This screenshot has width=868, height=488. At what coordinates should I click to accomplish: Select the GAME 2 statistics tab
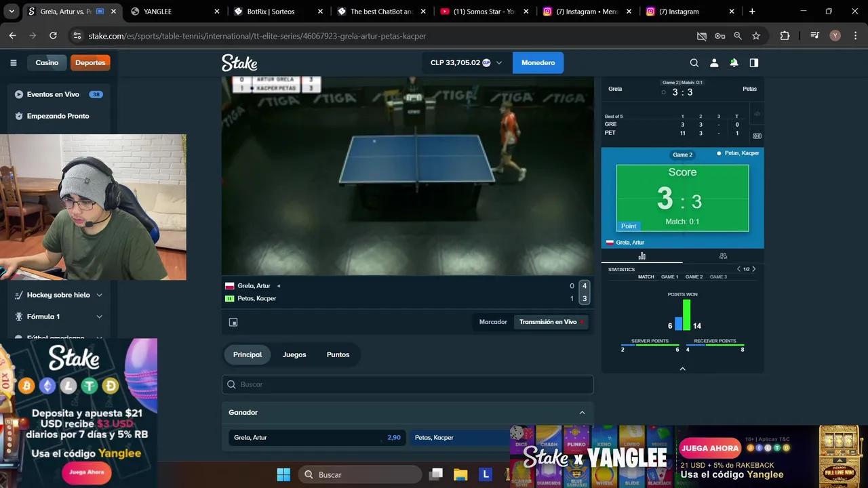694,277
